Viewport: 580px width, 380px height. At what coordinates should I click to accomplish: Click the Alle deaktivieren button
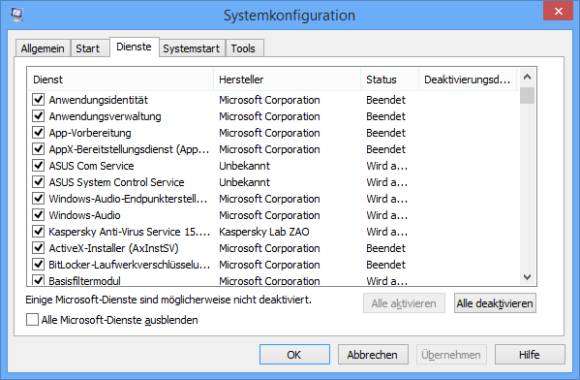(x=495, y=303)
